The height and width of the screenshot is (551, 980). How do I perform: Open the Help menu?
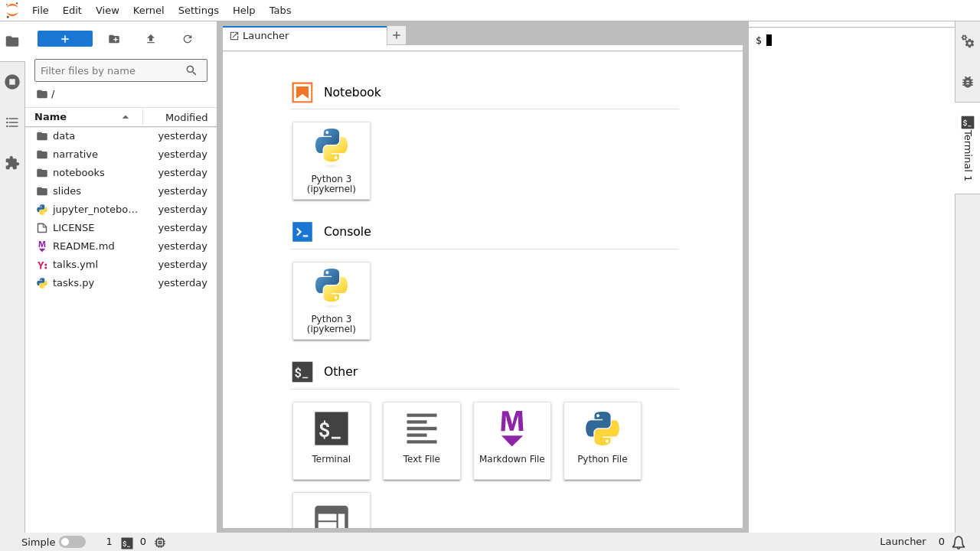pyautogui.click(x=244, y=10)
